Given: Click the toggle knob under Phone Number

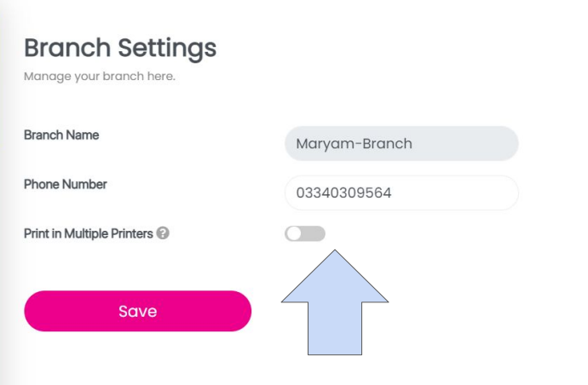Looking at the screenshot, I should pyautogui.click(x=295, y=233).
